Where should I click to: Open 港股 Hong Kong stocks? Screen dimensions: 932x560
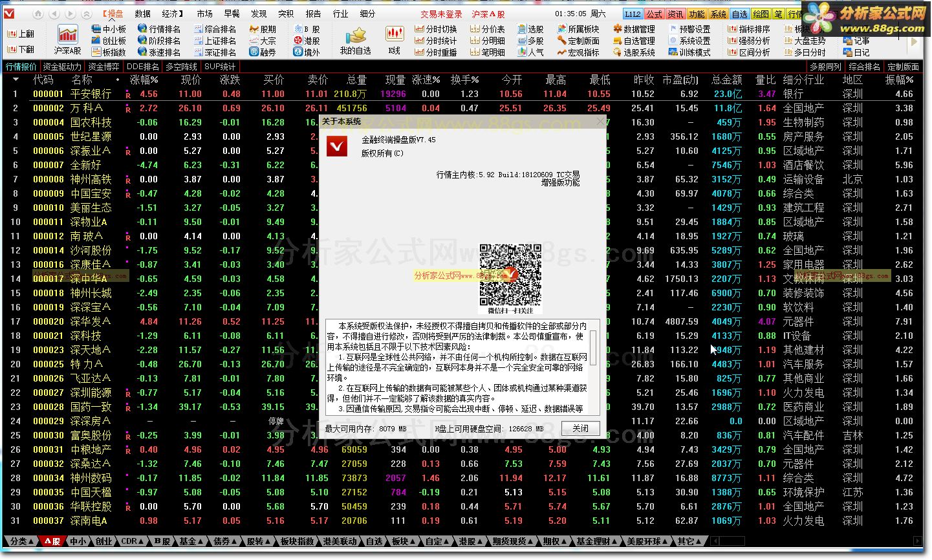click(307, 41)
